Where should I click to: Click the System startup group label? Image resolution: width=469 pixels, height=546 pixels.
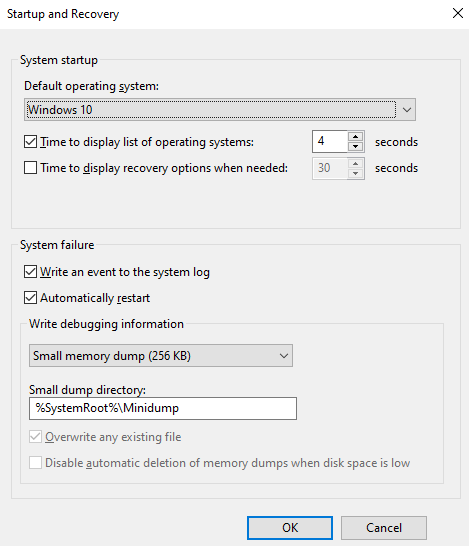(x=59, y=60)
